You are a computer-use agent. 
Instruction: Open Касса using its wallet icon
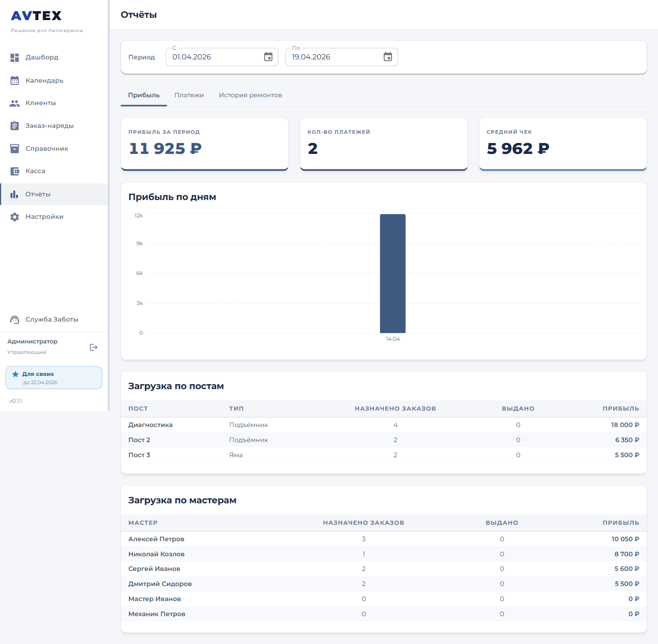pos(15,171)
